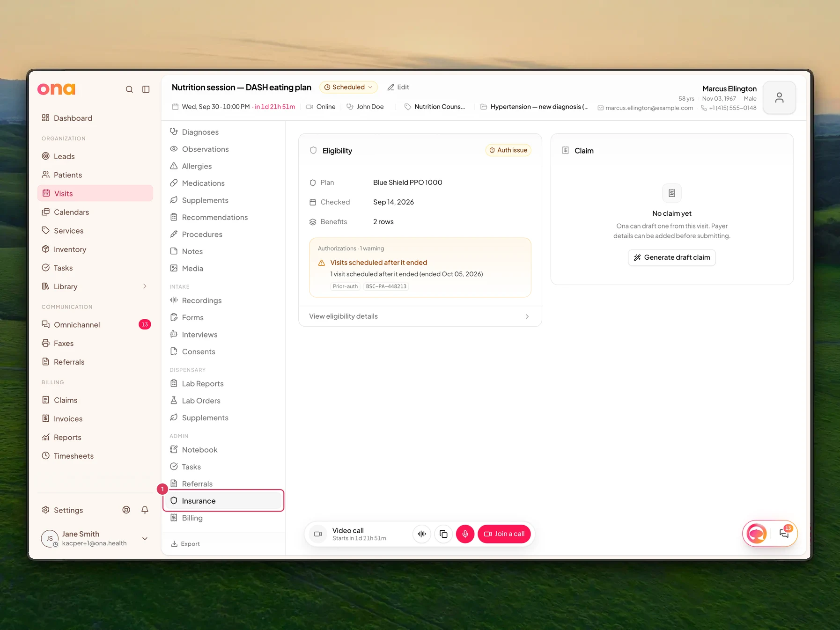This screenshot has width=840, height=630.
Task: Click Edit next to visit title
Action: click(398, 87)
